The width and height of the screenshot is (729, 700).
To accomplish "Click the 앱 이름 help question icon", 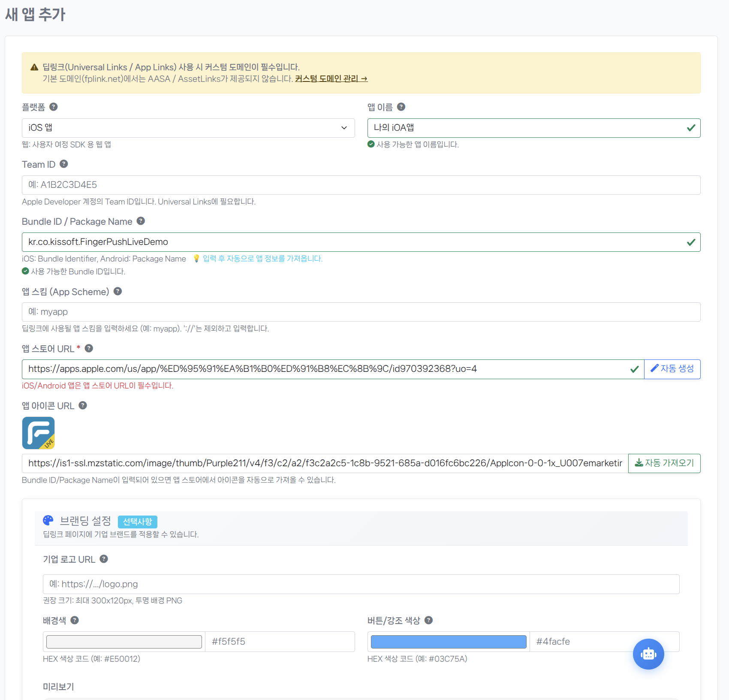I will point(401,107).
